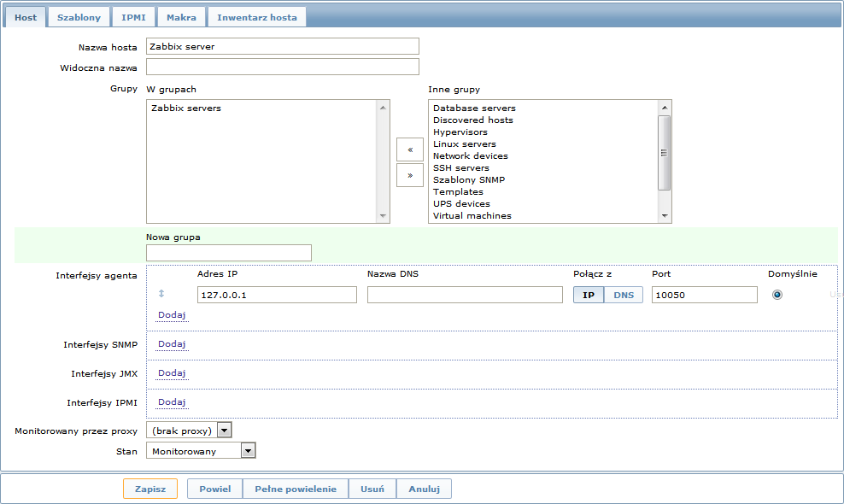The width and height of the screenshot is (844, 504).
Task: Select UPS devices group
Action: click(462, 203)
